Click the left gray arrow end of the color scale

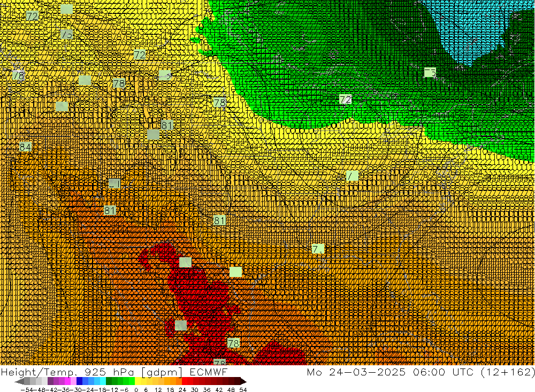(x=19, y=381)
